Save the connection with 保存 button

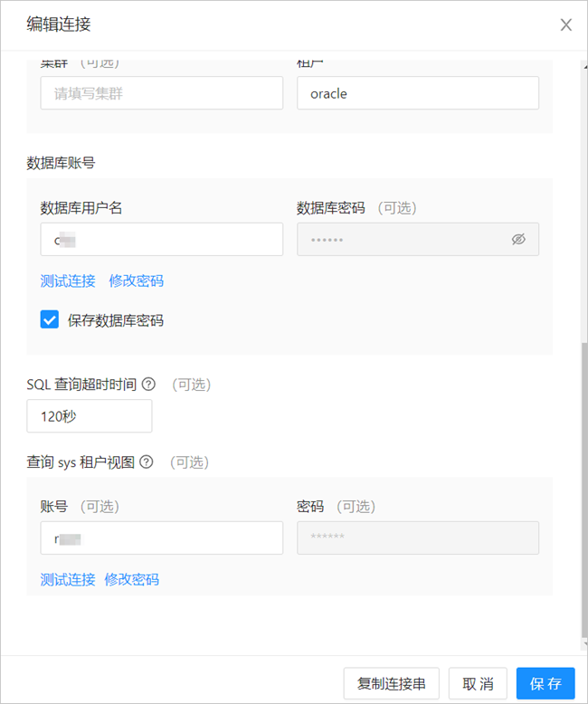545,683
